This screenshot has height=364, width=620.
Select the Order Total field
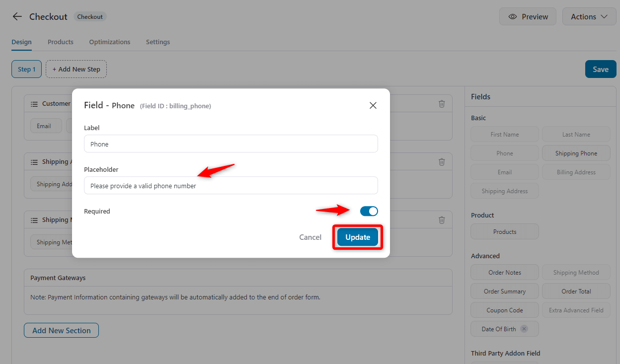pyautogui.click(x=576, y=291)
